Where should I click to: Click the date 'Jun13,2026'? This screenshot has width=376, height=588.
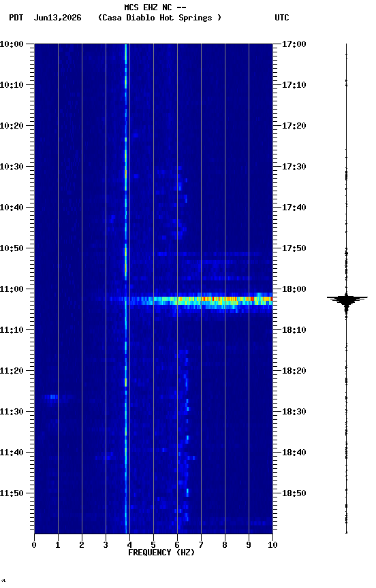(x=57, y=18)
